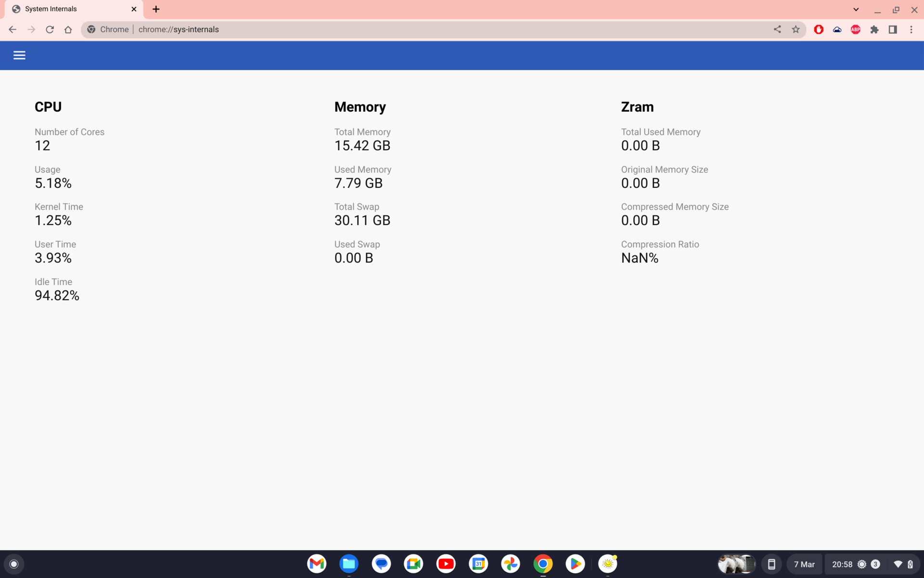Open the ABP extension icon
Viewport: 924px width, 578px height.
855,29
